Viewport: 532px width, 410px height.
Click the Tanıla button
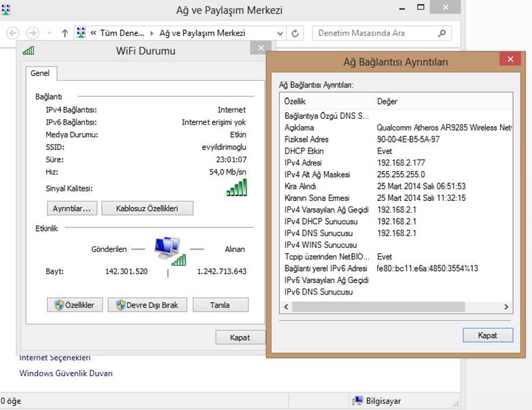tap(220, 305)
